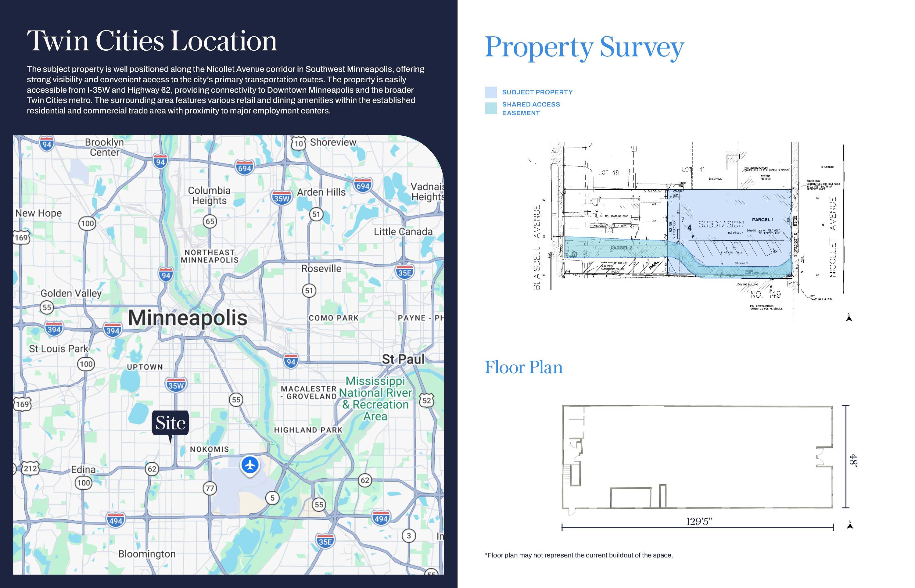The height and width of the screenshot is (588, 915).
Task: Click the Site marker callout on the map
Action: pyautogui.click(x=170, y=423)
